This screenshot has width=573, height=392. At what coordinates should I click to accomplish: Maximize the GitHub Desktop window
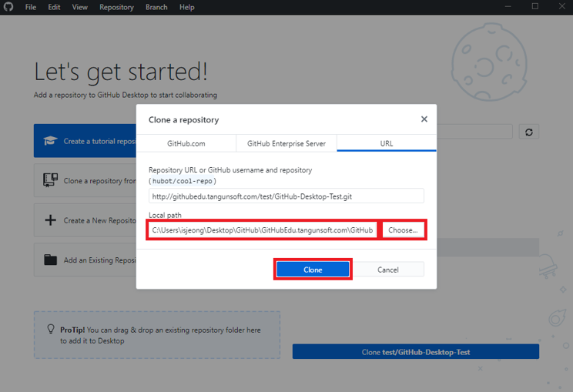535,7
